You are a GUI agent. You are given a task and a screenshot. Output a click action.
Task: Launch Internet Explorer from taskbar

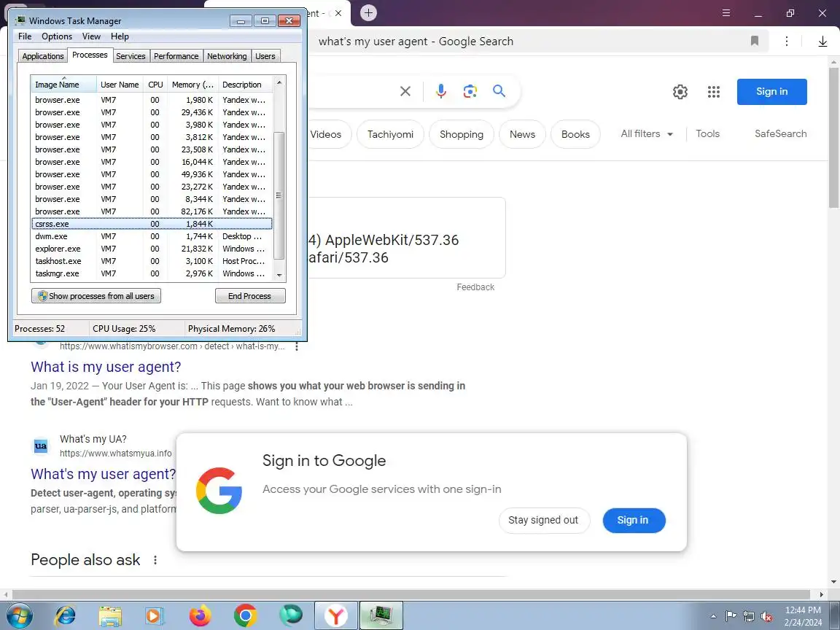point(66,615)
